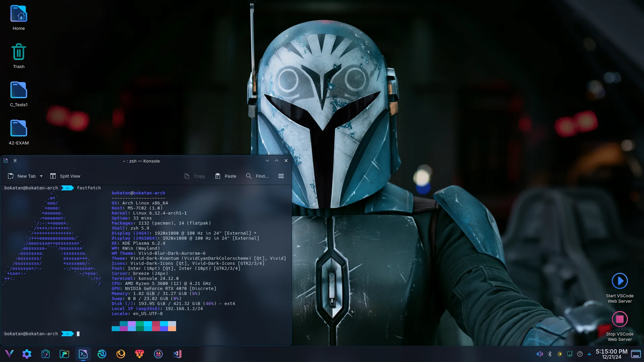Click the 'fastfetch' command text
Screen dimensions: 644x362
(x=89, y=188)
